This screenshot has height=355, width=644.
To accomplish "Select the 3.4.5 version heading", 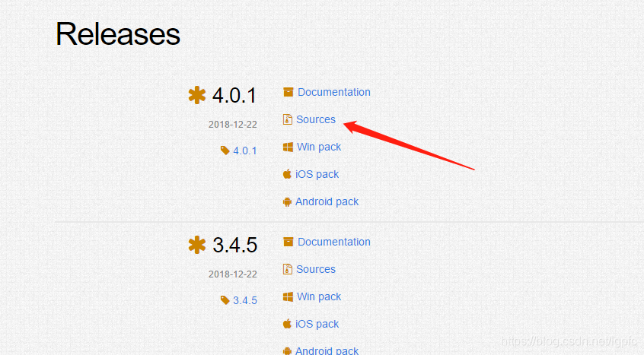I will [235, 245].
